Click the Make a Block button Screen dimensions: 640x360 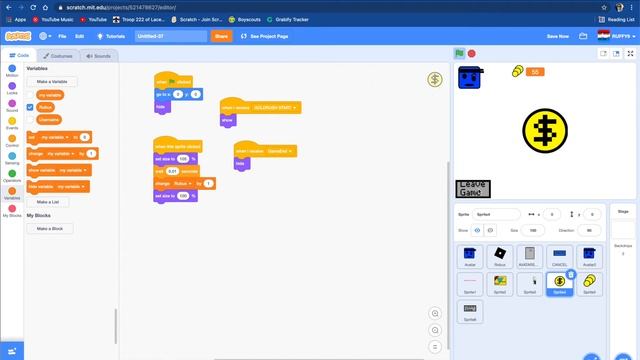click(x=50, y=229)
